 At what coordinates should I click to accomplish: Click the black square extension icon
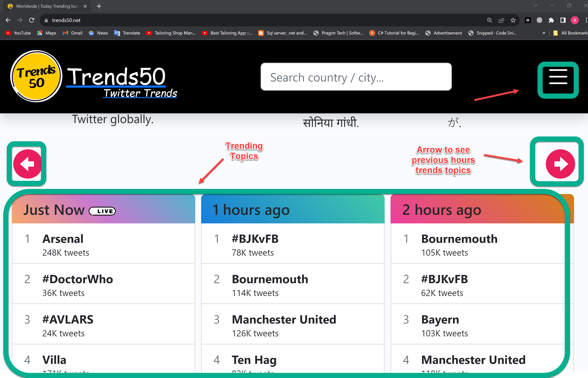pyautogui.click(x=528, y=20)
